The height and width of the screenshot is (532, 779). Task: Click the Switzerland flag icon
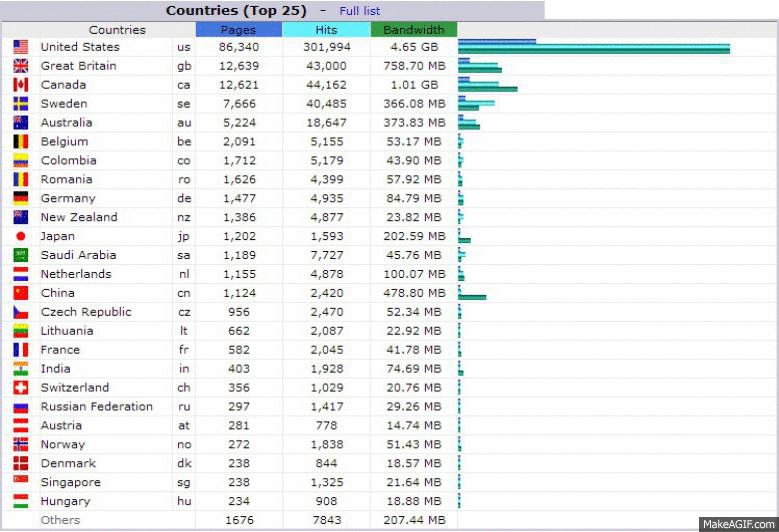click(x=21, y=388)
